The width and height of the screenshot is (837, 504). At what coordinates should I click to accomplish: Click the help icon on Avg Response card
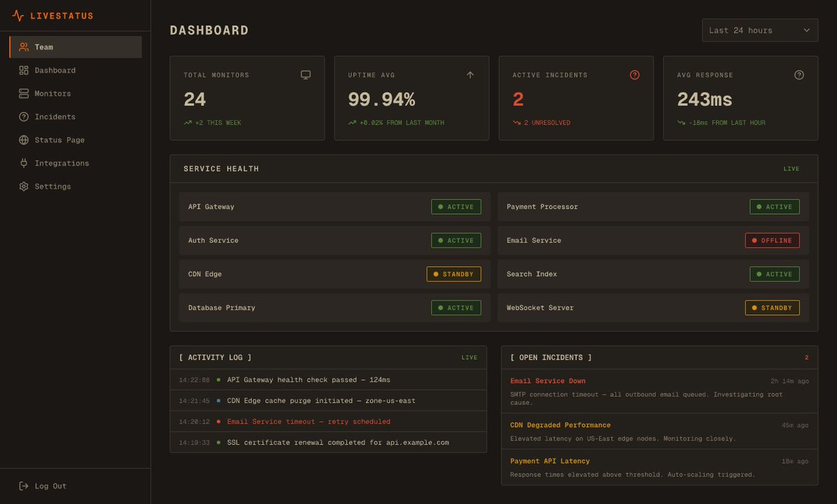pos(799,75)
